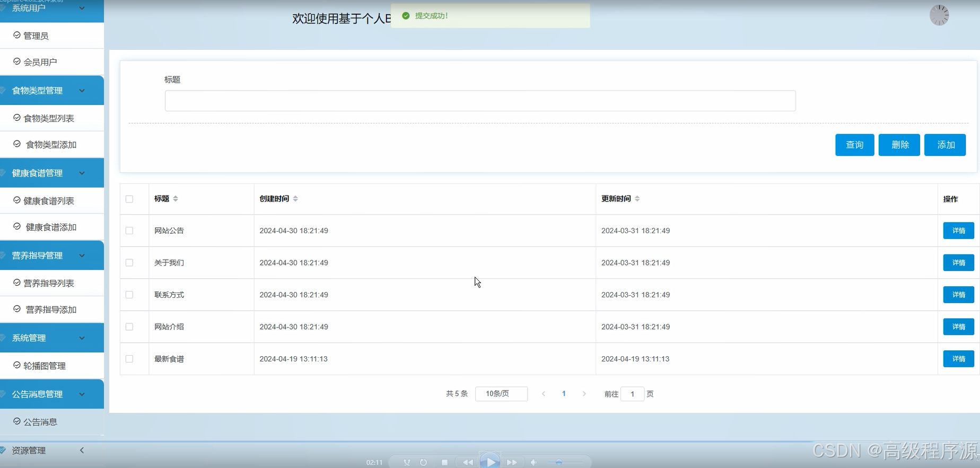Mute the media player speaker icon
This screenshot has width=980, height=468.
pyautogui.click(x=533, y=462)
